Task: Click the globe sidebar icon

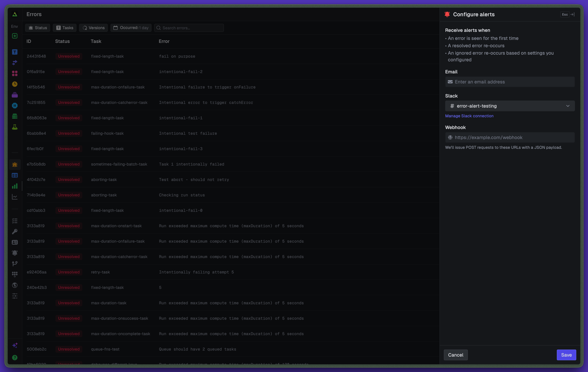Action: (x=15, y=285)
